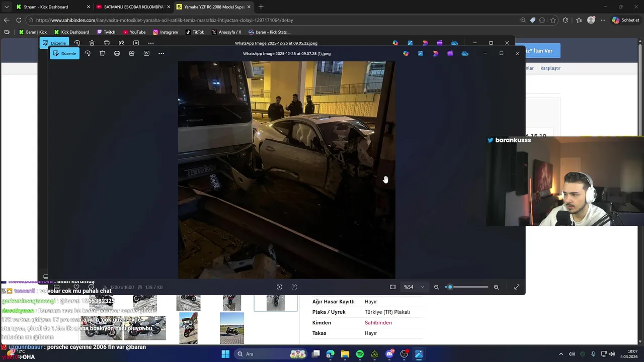This screenshot has height=362, width=644.
Task: Open Windows Start menu
Action: [225, 354]
